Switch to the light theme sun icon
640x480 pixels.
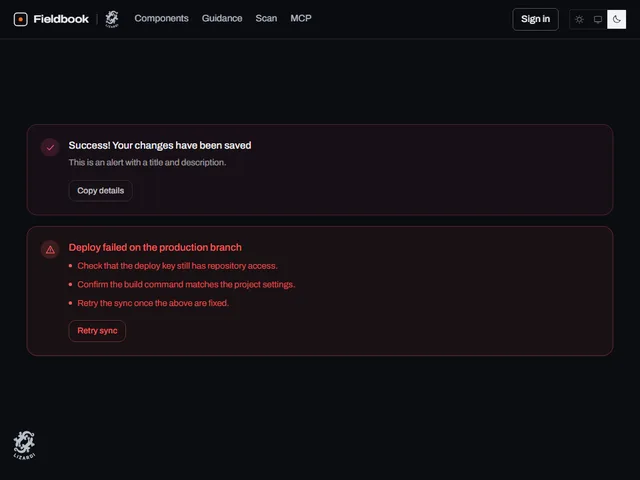[579, 20]
